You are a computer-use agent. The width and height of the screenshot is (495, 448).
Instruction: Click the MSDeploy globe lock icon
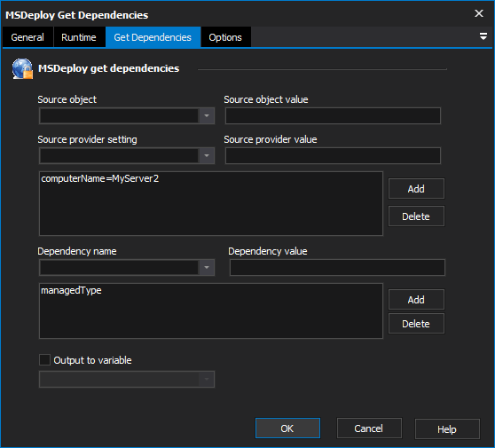point(22,68)
